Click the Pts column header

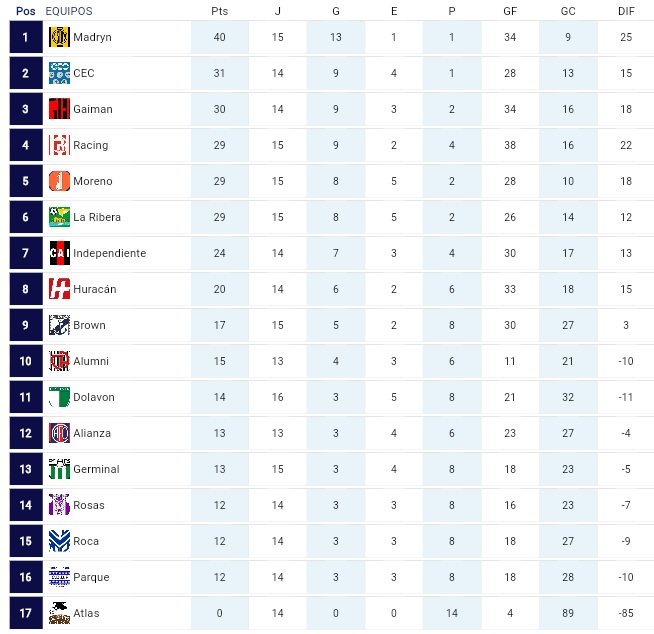click(x=219, y=11)
